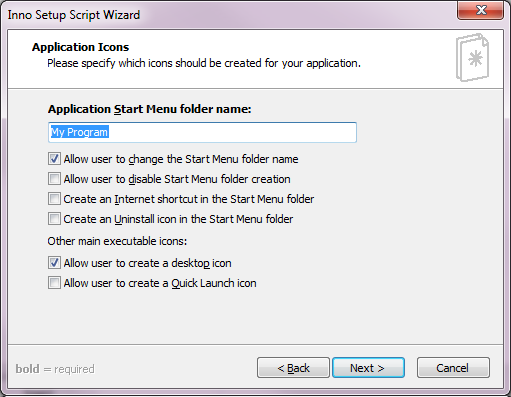511x397 pixels.
Task: Enable Create an Uninstall icon option
Action: click(x=54, y=219)
